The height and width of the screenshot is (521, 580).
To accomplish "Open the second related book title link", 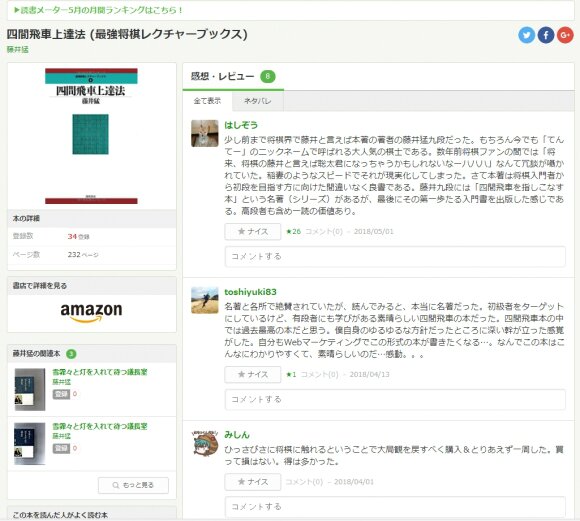I will tap(100, 427).
